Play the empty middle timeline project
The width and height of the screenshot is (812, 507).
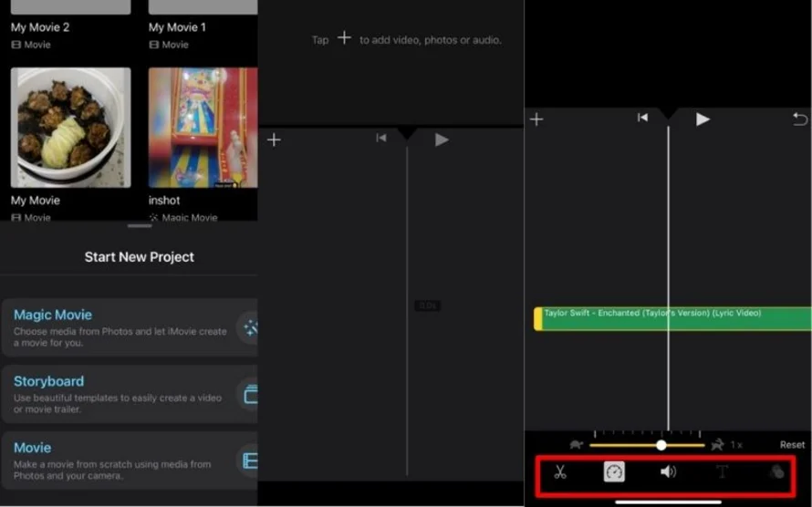click(442, 140)
